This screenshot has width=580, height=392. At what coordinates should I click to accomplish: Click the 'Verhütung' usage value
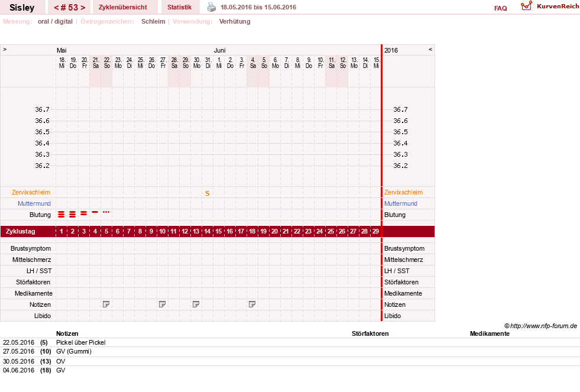(x=235, y=21)
